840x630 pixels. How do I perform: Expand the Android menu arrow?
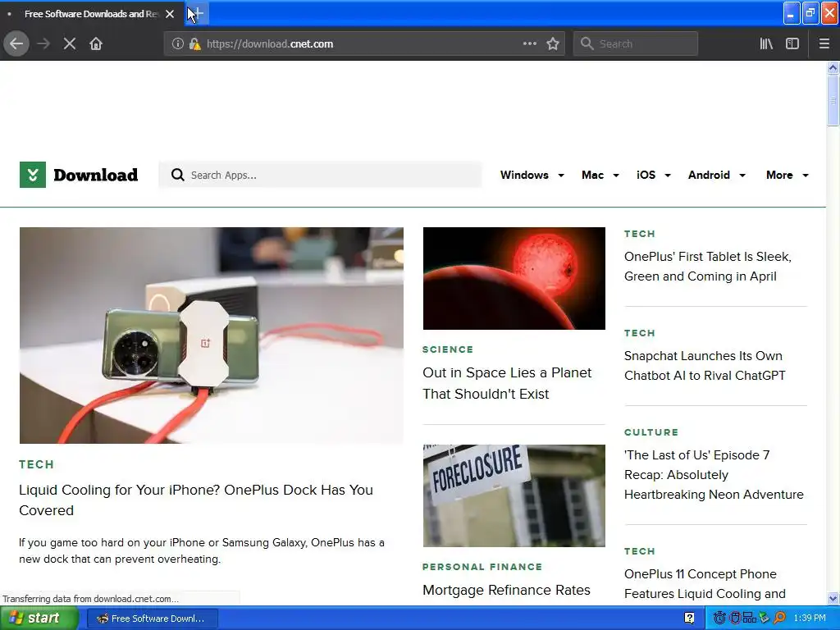(x=742, y=176)
